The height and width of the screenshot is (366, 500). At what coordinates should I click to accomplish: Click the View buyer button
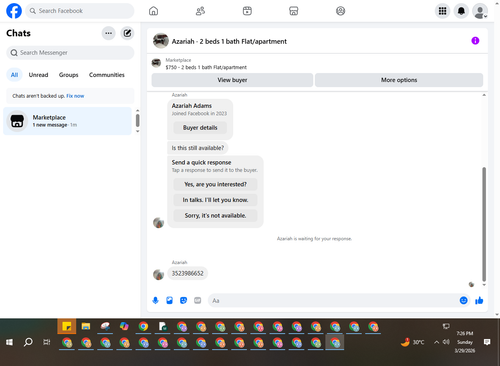point(232,80)
